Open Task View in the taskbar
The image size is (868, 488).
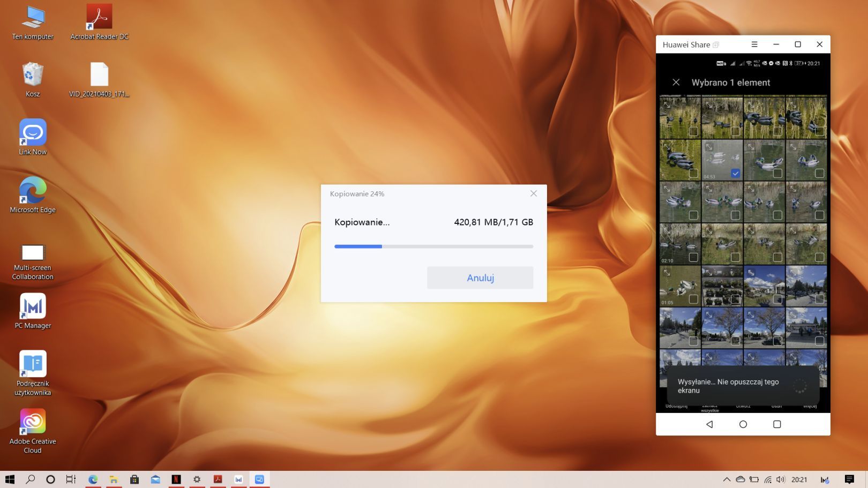(71, 479)
